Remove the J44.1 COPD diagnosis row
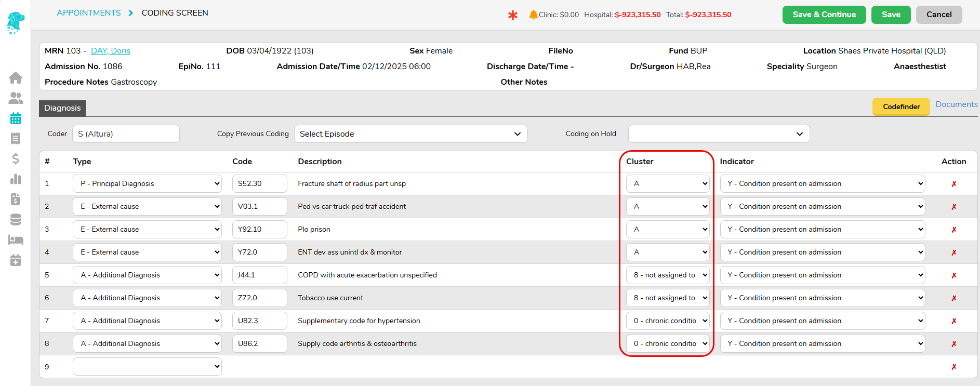 (953, 275)
